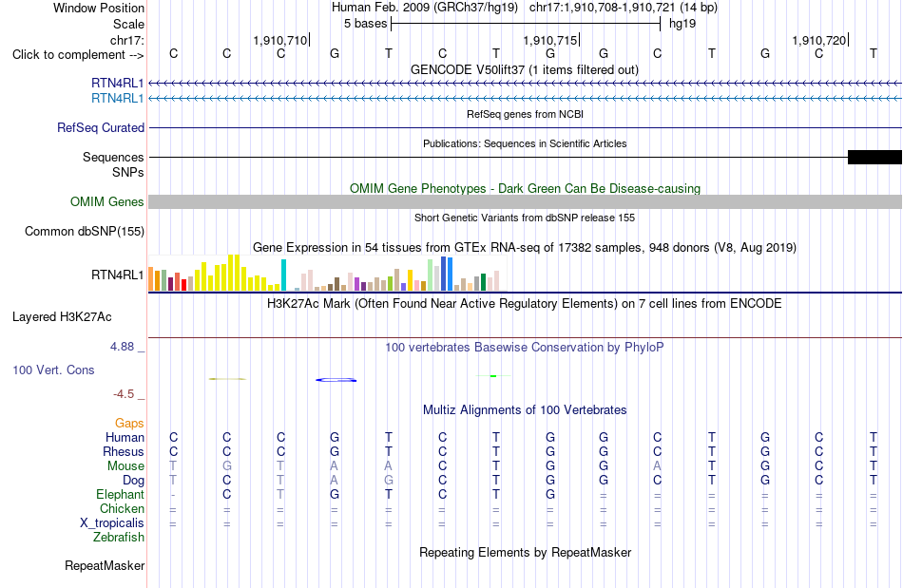Click the -4.5 PhyloP lower limit value
This screenshot has height=588, width=903.
coord(124,394)
